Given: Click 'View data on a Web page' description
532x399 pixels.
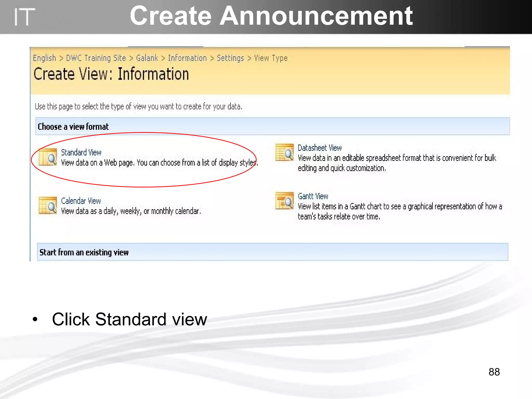Looking at the screenshot, I should coord(159,163).
